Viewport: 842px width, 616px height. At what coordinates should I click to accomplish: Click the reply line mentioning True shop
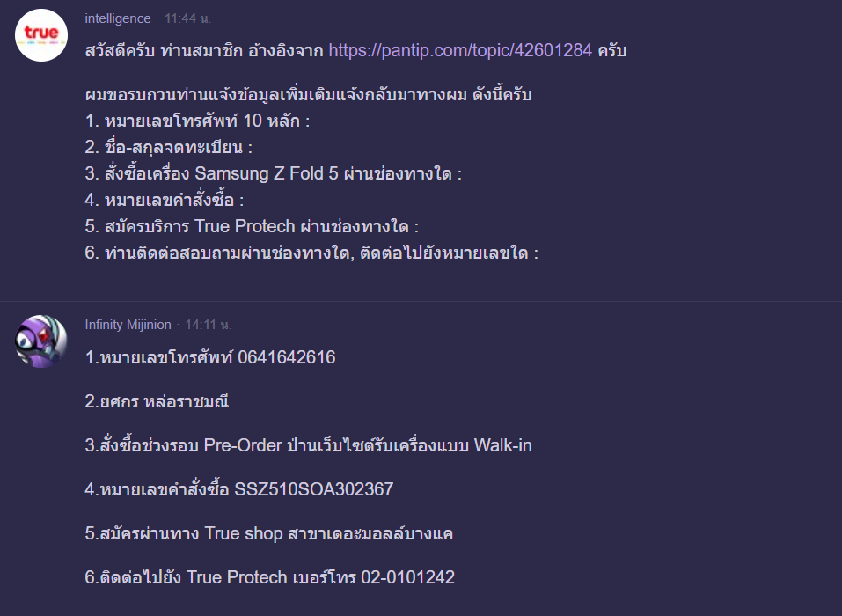269,533
